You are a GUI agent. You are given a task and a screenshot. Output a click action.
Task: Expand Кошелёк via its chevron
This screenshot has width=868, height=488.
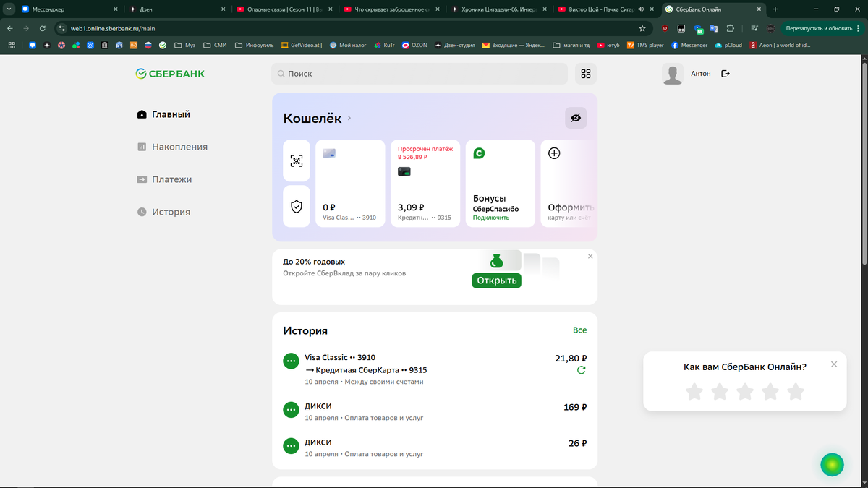pyautogui.click(x=349, y=119)
